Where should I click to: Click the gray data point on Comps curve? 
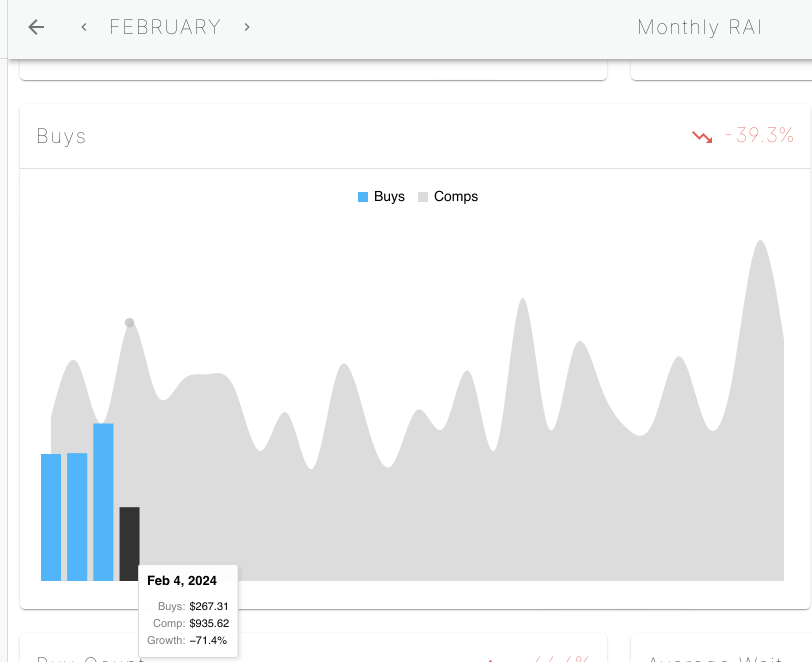point(129,322)
